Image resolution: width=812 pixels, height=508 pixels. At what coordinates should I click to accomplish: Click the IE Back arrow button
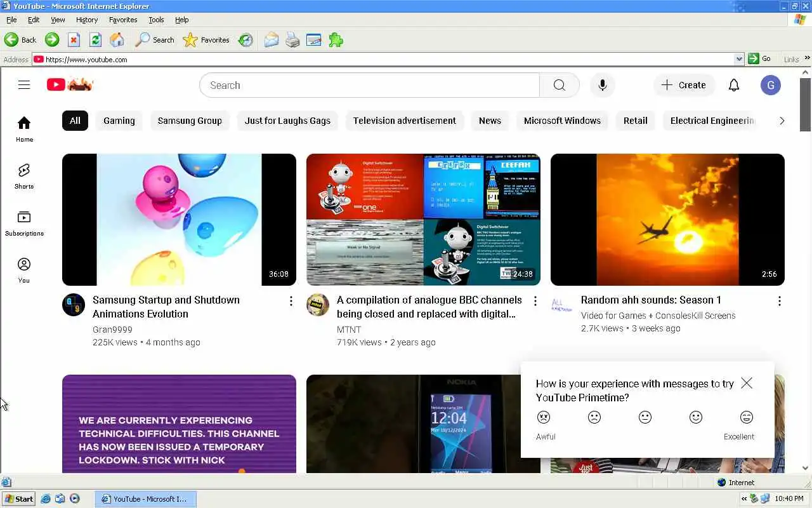pos(20,40)
